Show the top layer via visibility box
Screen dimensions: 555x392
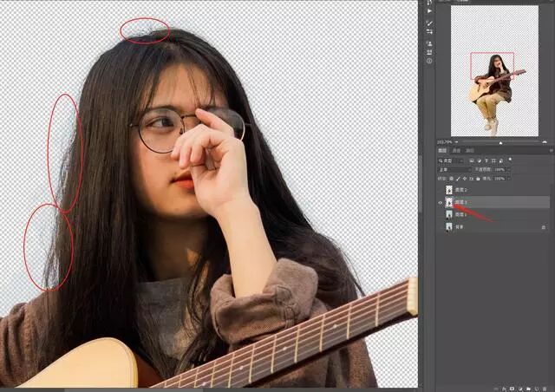click(441, 190)
